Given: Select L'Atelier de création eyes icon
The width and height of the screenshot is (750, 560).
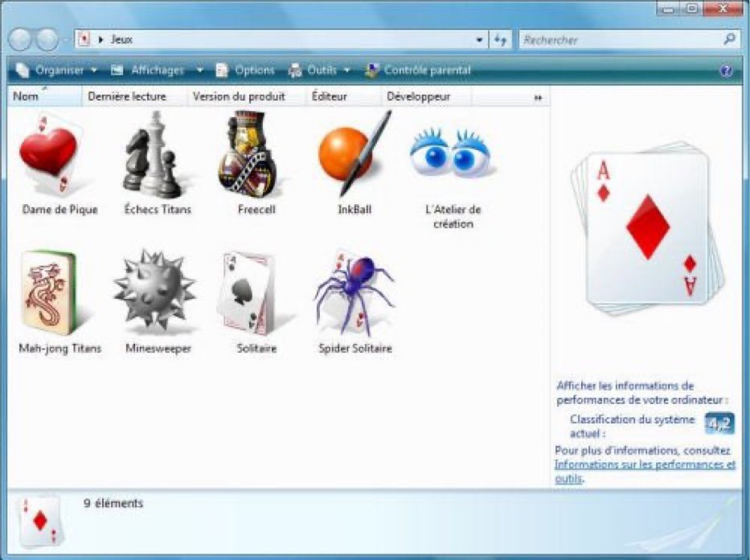Looking at the screenshot, I should [452, 153].
